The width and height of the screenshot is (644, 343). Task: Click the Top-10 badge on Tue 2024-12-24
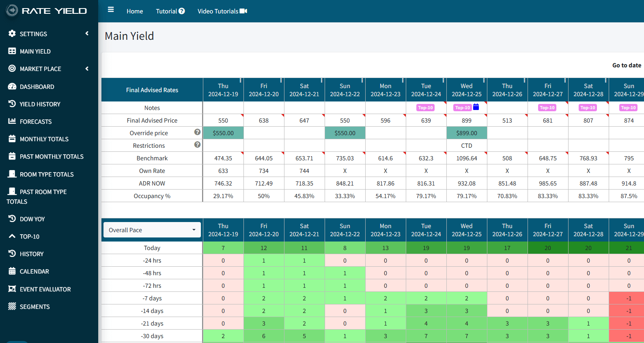pyautogui.click(x=425, y=108)
